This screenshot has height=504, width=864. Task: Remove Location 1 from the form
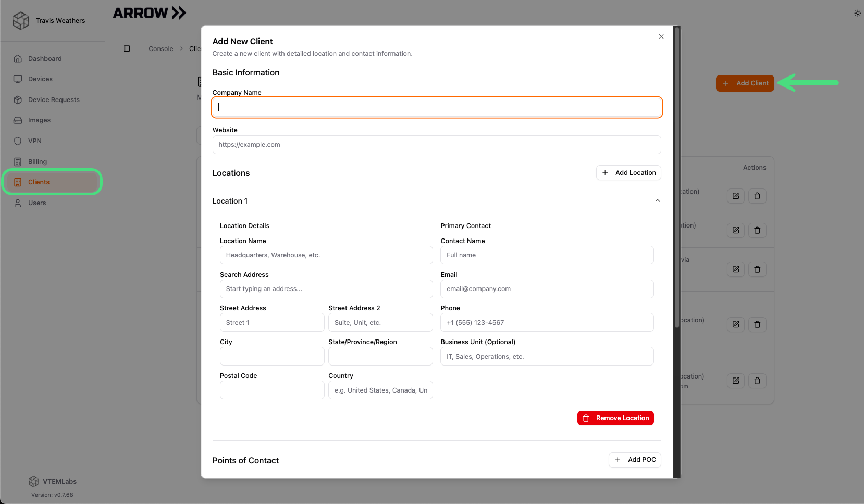click(615, 418)
